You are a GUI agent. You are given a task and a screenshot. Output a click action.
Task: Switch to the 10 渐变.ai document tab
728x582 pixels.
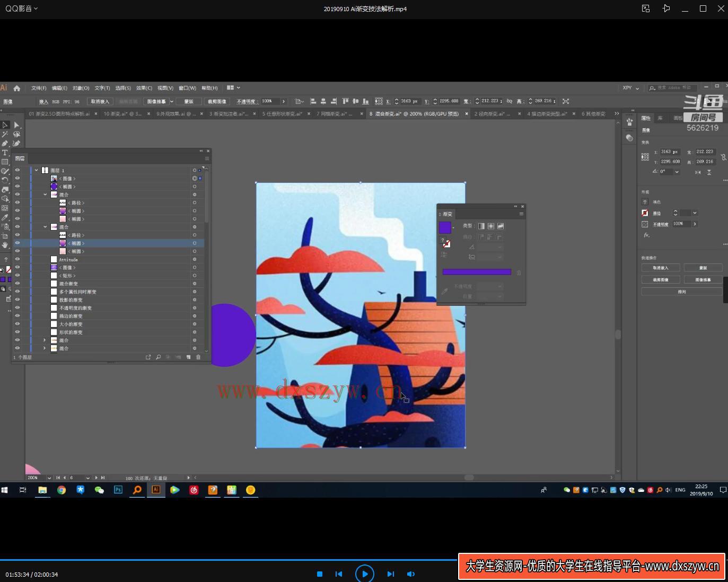point(122,113)
